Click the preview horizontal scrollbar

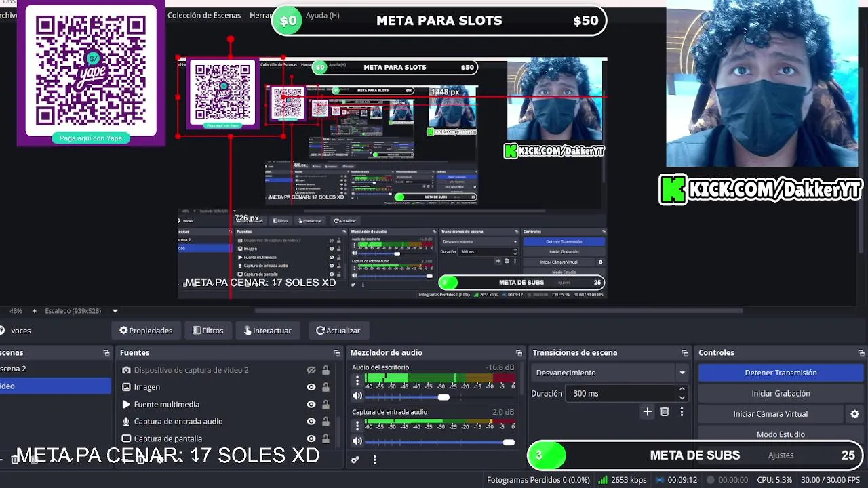click(x=498, y=311)
